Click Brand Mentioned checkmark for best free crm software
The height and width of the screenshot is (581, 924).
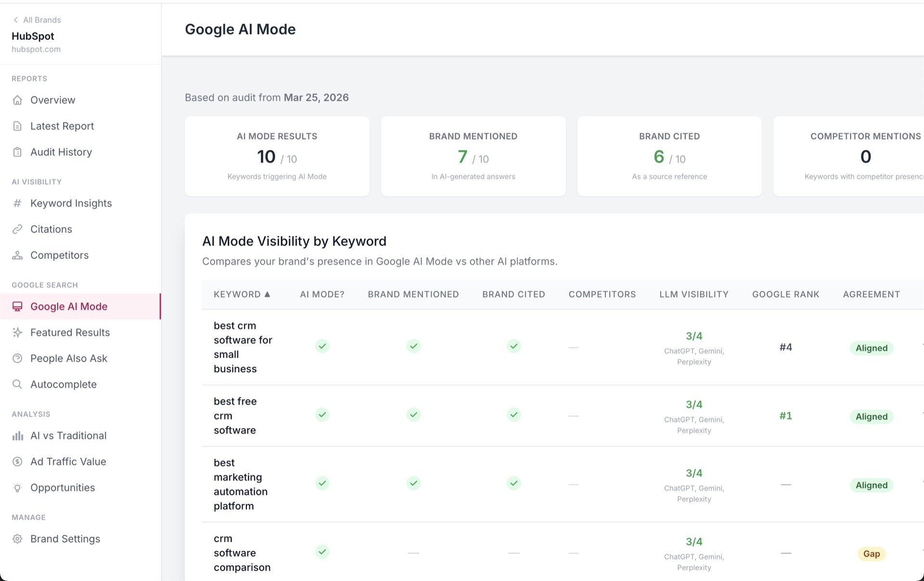(x=413, y=414)
